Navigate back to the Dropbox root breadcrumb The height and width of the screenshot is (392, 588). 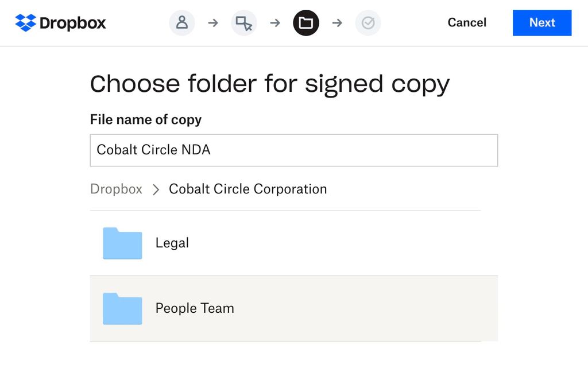(116, 189)
